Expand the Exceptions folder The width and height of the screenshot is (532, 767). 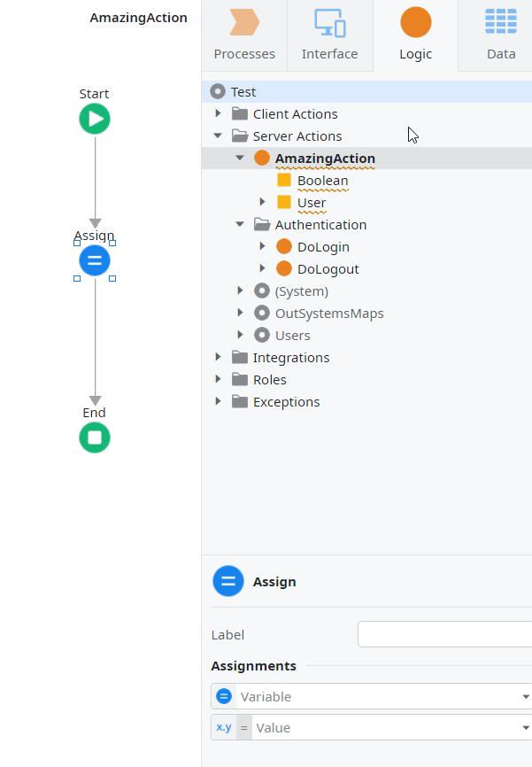coord(218,401)
